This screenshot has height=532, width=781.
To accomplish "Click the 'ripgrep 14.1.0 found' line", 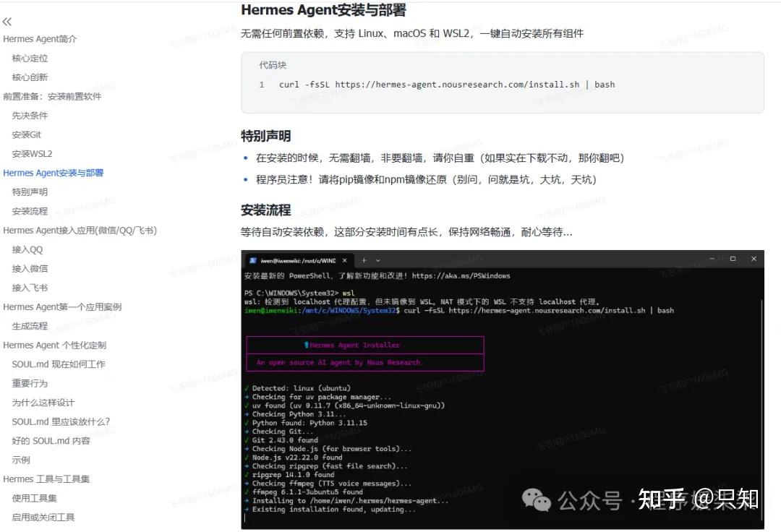I will (x=293, y=475).
